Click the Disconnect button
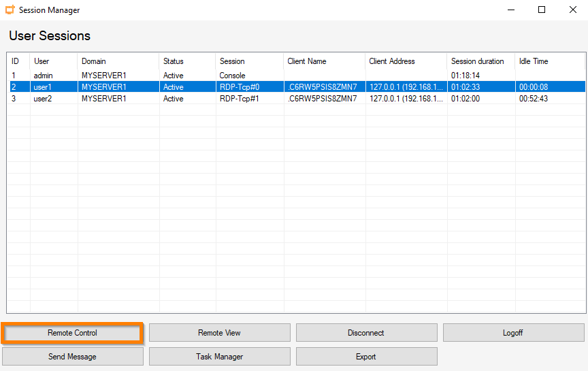This screenshot has width=588, height=371. [366, 333]
